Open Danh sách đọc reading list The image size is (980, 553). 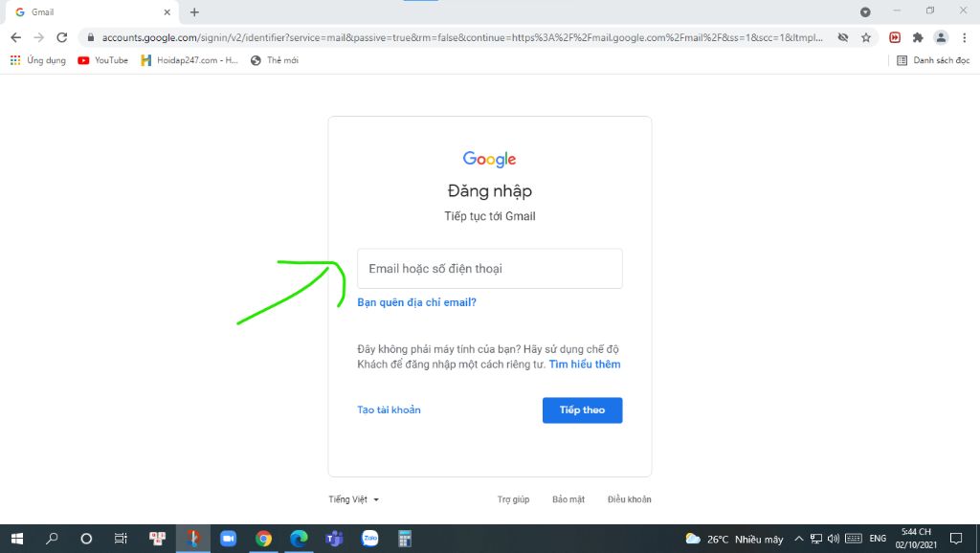[x=933, y=60]
